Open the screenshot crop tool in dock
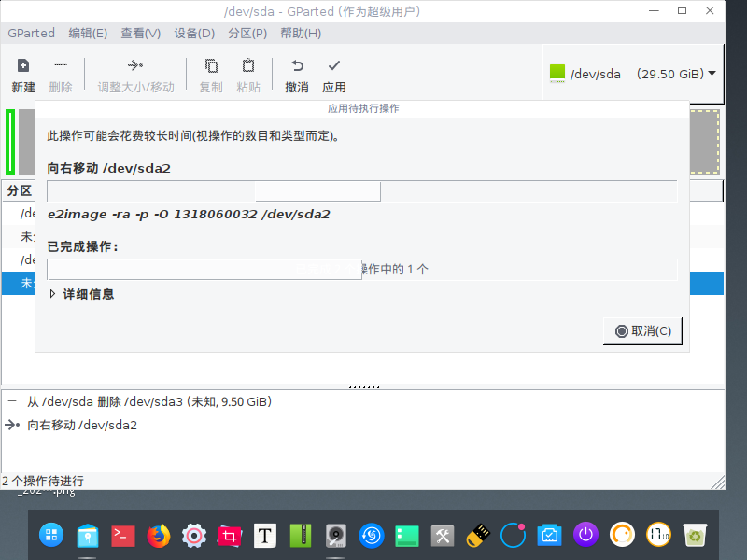747x560 pixels. [230, 536]
